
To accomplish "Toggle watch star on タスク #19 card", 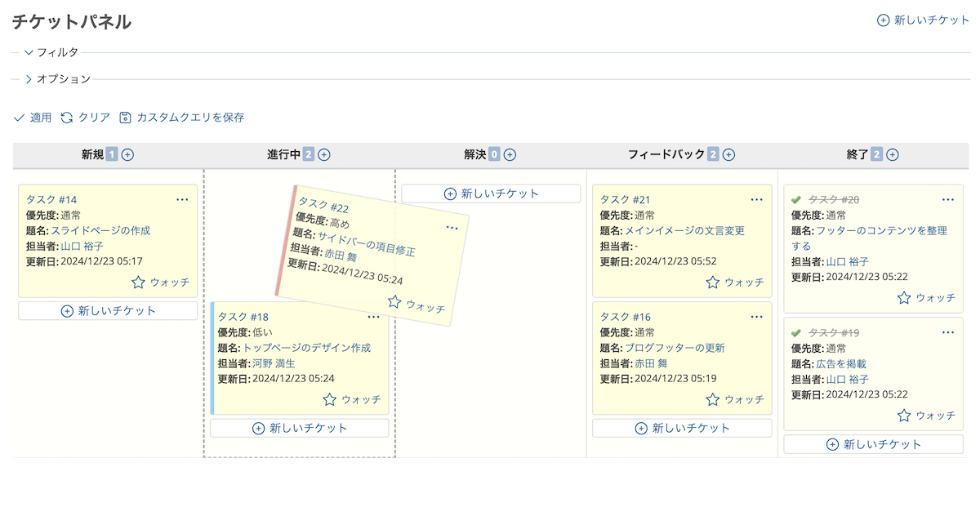I will point(904,415).
